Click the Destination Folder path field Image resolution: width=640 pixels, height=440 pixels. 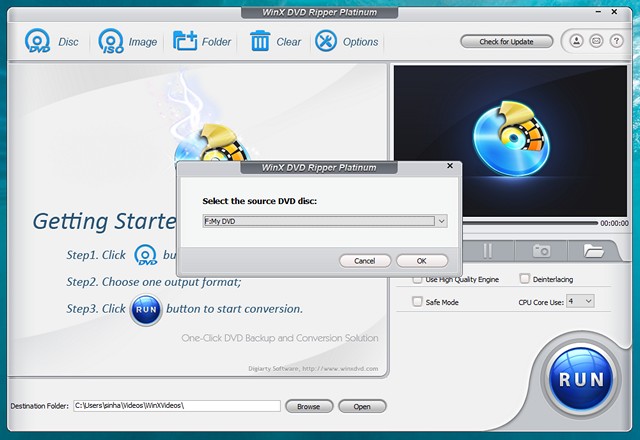[x=177, y=406]
